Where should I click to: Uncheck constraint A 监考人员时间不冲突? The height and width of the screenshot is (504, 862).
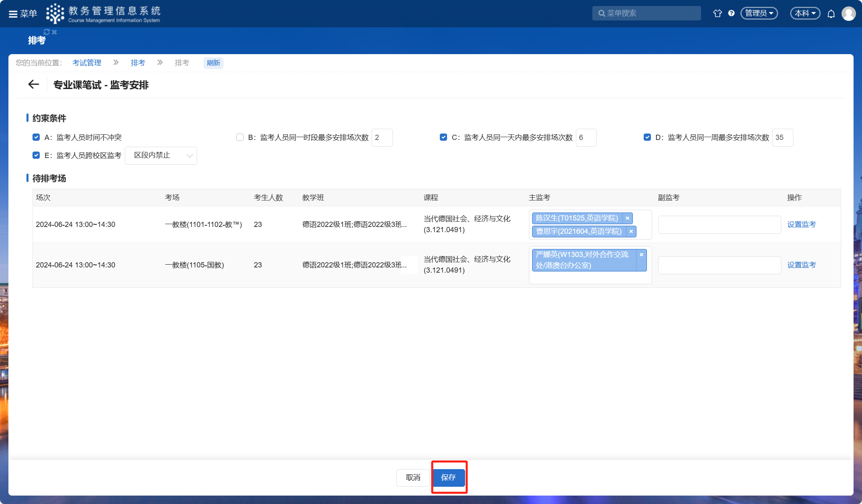(x=36, y=137)
